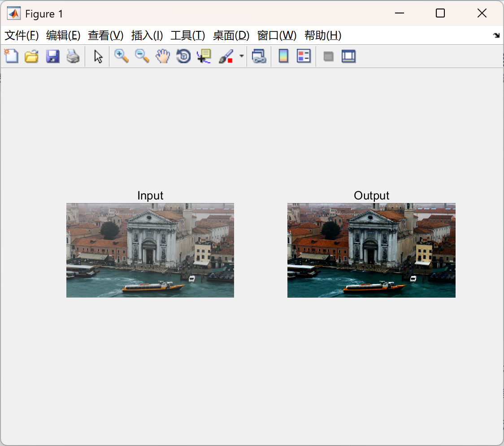The width and height of the screenshot is (504, 446).
Task: Click the dock figure arrow icon
Action: (496, 35)
